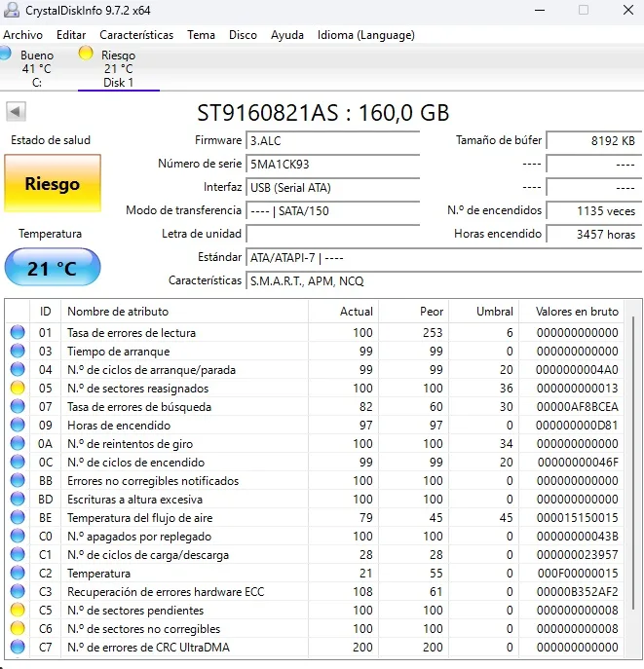Click the yellow Riesgo status circle icon
The width and height of the screenshot is (644, 669).
(x=86, y=54)
